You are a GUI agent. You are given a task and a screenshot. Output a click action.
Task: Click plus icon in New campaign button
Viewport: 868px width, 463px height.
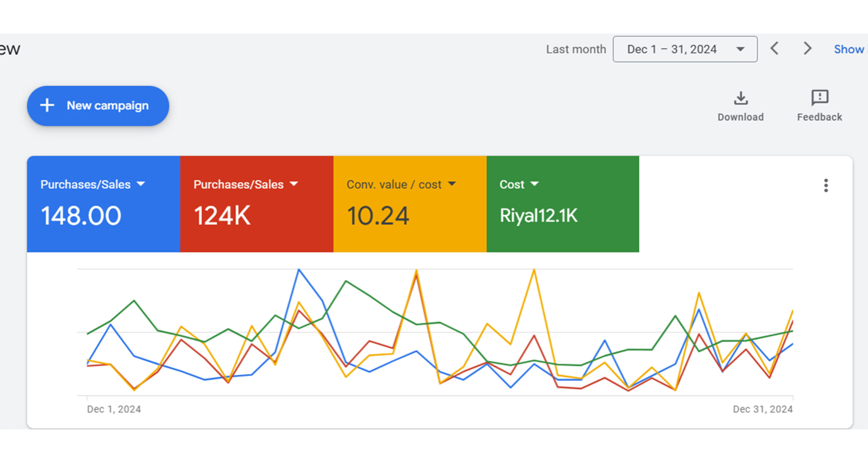[x=47, y=105]
